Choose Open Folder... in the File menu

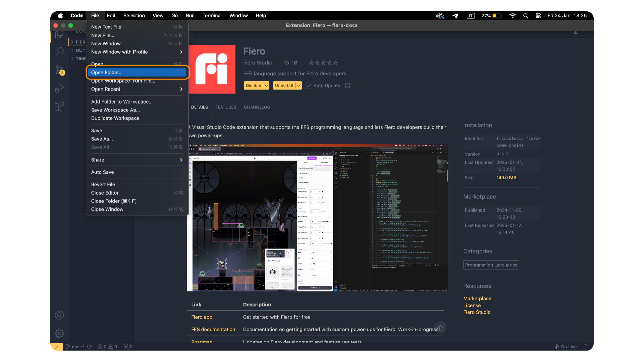(137, 73)
